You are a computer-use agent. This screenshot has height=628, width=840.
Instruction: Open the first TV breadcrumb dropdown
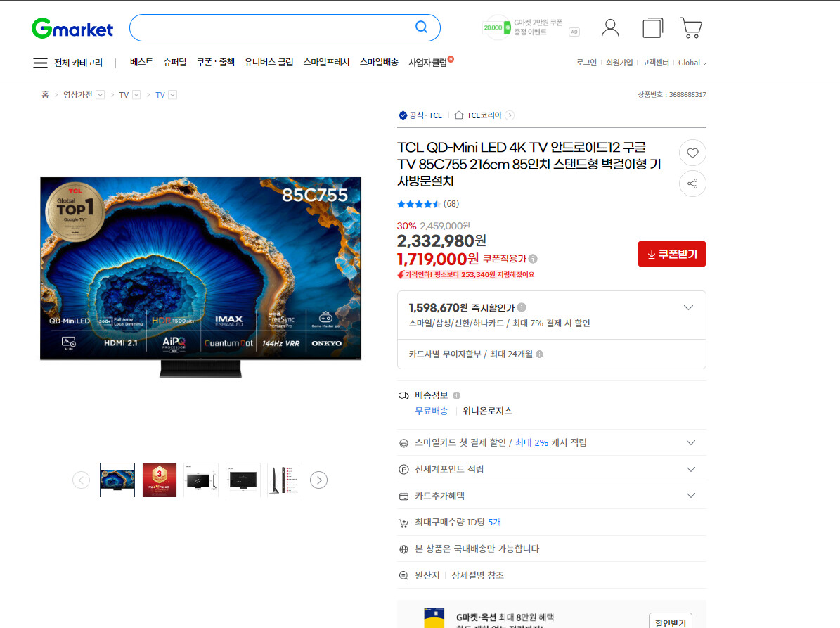(136, 95)
